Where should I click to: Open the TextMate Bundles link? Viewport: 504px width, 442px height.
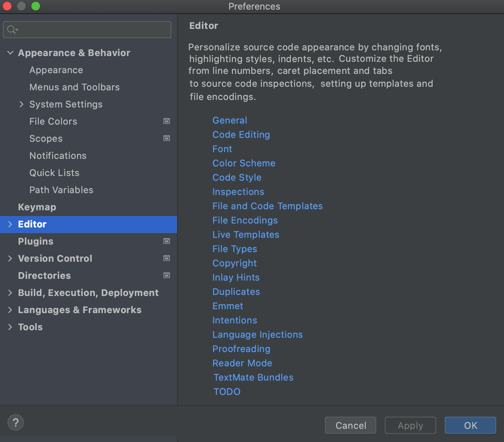[x=253, y=377]
